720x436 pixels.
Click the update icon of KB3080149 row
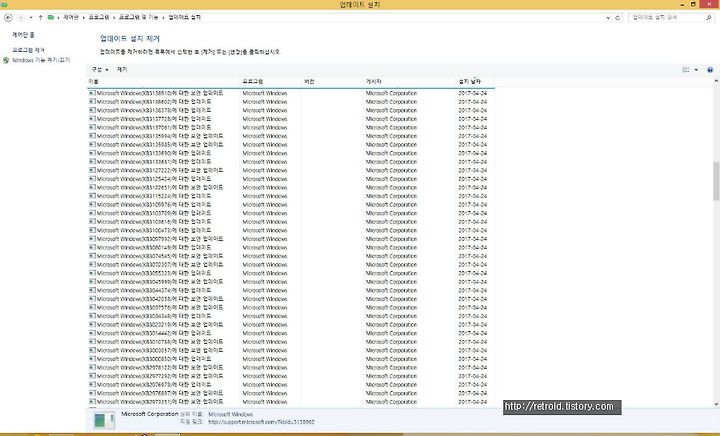(92, 247)
